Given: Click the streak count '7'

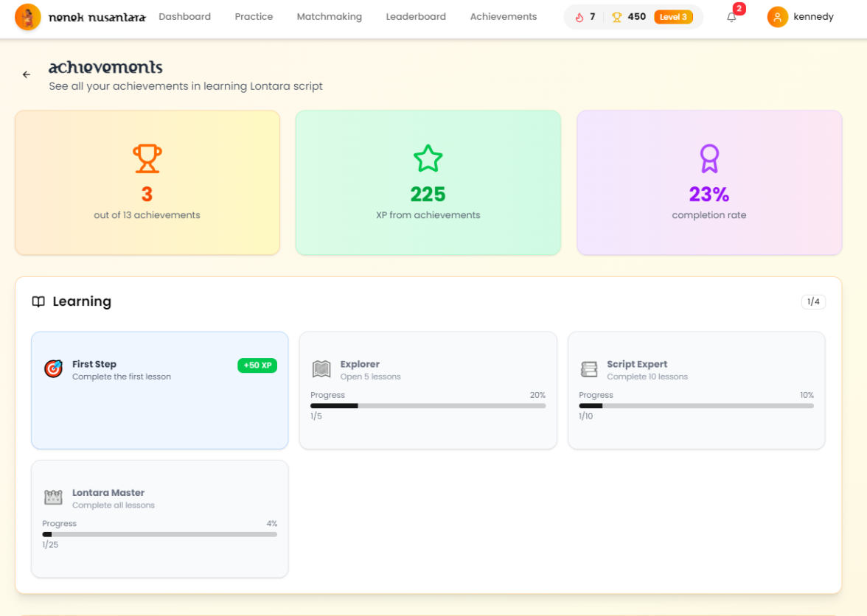Looking at the screenshot, I should [x=592, y=17].
